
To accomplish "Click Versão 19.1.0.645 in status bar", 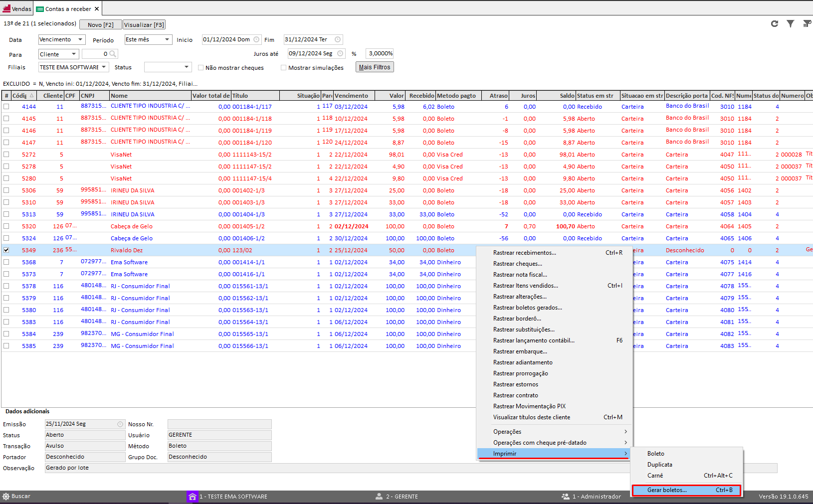I will 784,497.
